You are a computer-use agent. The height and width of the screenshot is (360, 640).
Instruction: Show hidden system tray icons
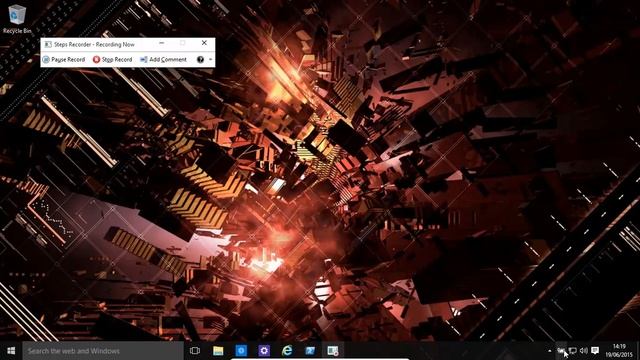point(550,351)
